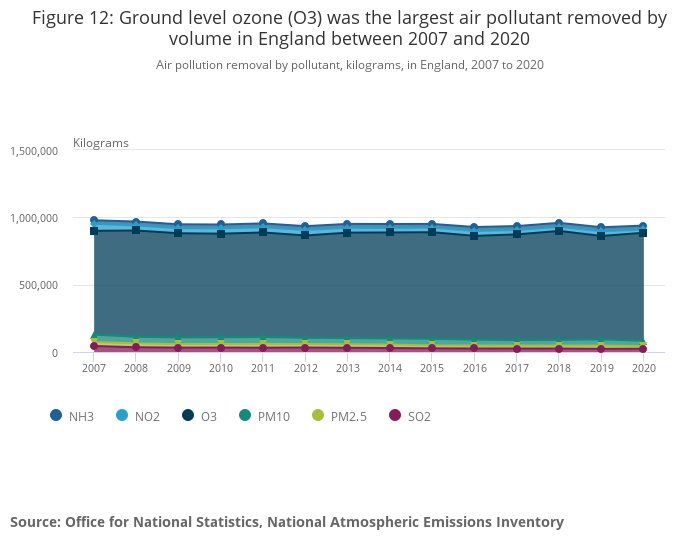Hide the NO2 series via legend
This screenshot has height=549, width=700.
coord(146,416)
